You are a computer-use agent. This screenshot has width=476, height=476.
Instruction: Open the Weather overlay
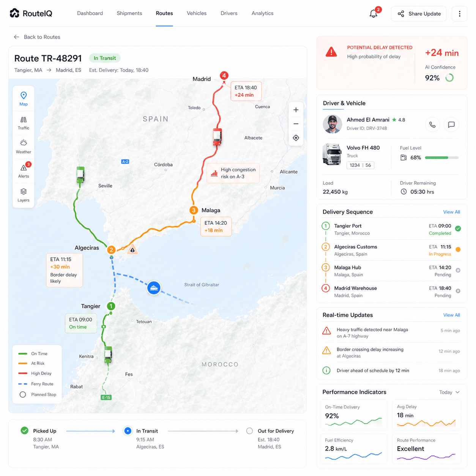tap(24, 147)
